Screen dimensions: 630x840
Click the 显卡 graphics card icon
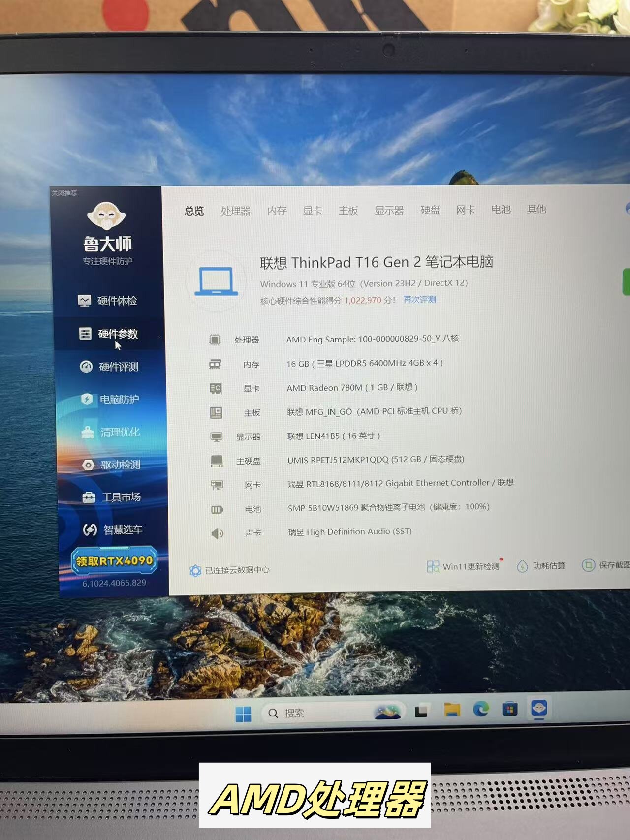click(216, 388)
